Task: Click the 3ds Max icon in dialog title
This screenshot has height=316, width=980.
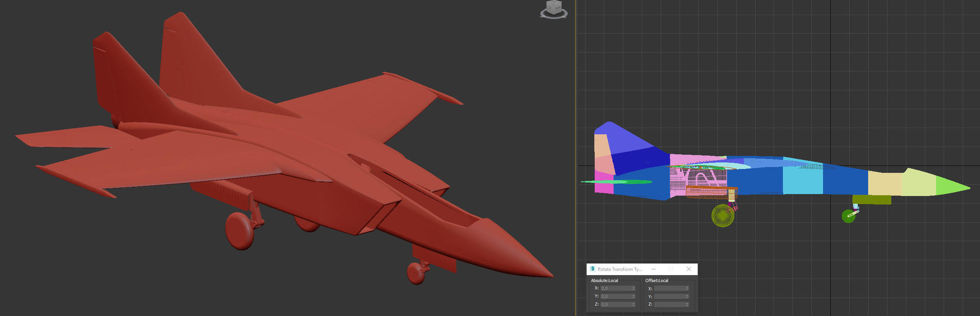Action: [592, 269]
